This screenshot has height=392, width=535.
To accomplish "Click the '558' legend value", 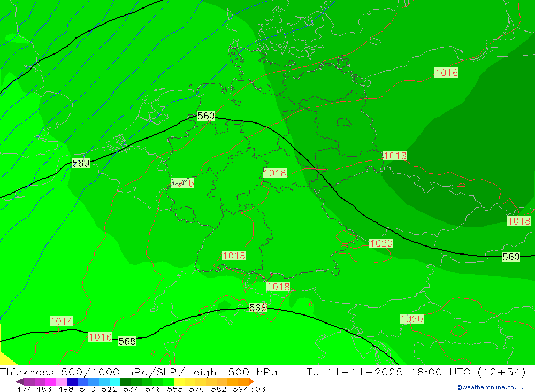I will (x=175, y=389).
